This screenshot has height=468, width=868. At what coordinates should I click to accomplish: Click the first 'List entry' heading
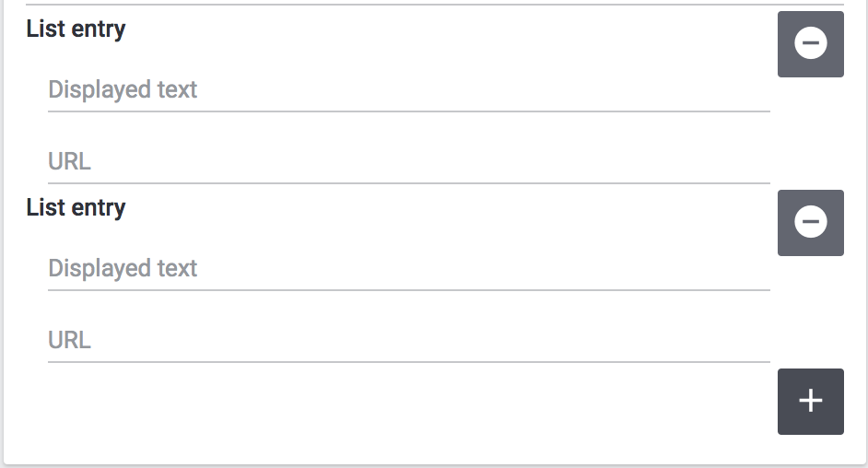click(76, 29)
